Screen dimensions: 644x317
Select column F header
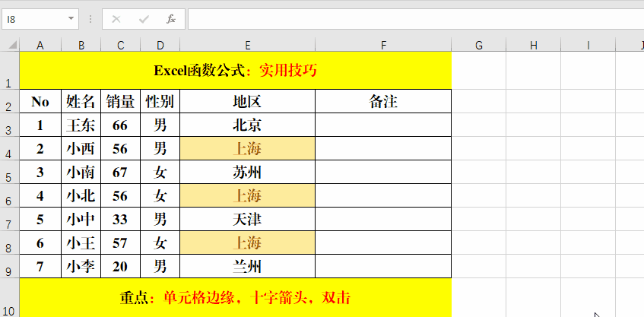pyautogui.click(x=383, y=45)
